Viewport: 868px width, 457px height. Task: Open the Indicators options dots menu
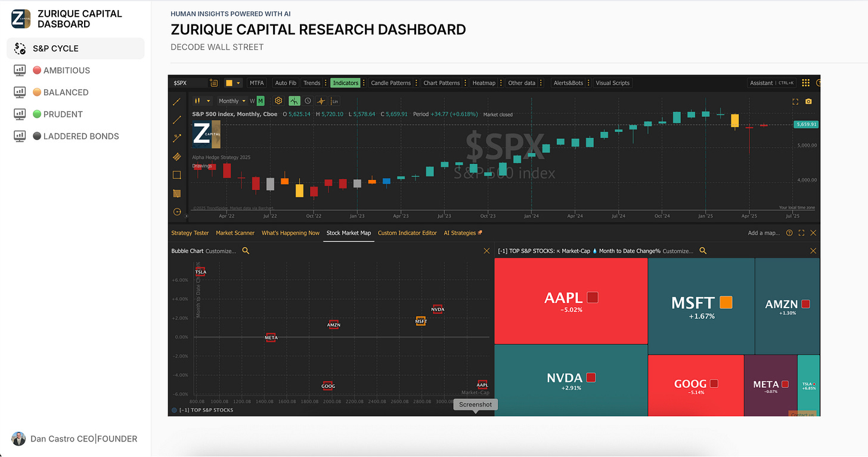[364, 83]
